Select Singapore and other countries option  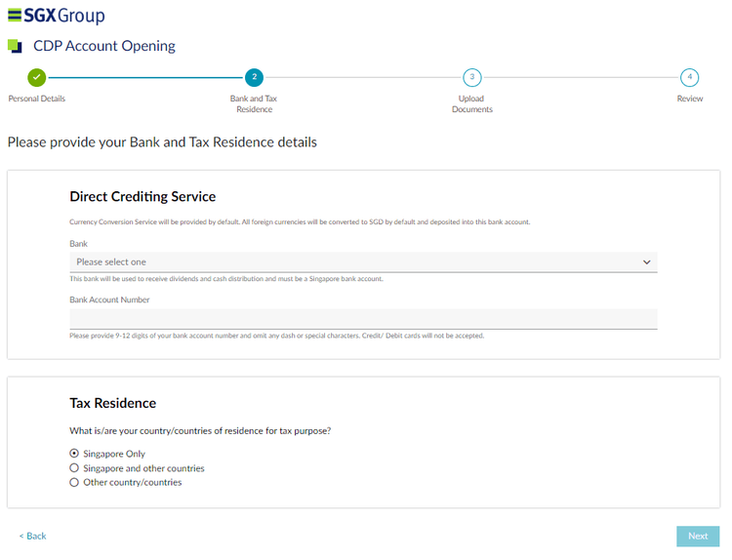coord(74,468)
